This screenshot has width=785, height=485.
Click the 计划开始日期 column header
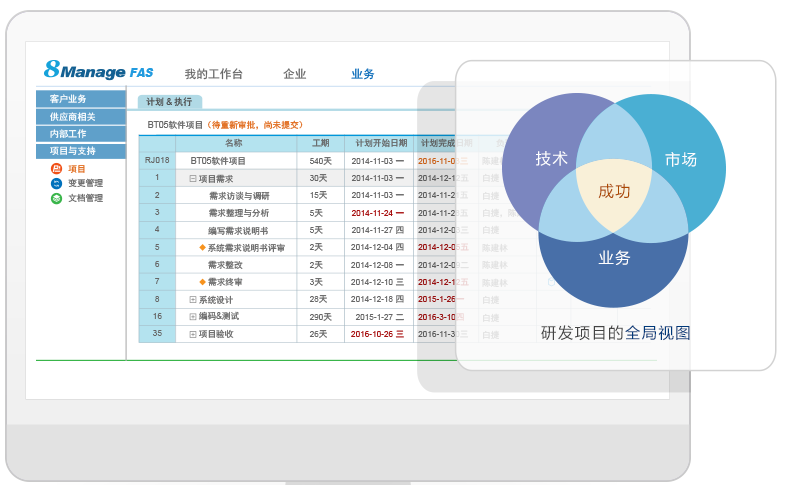(380, 143)
